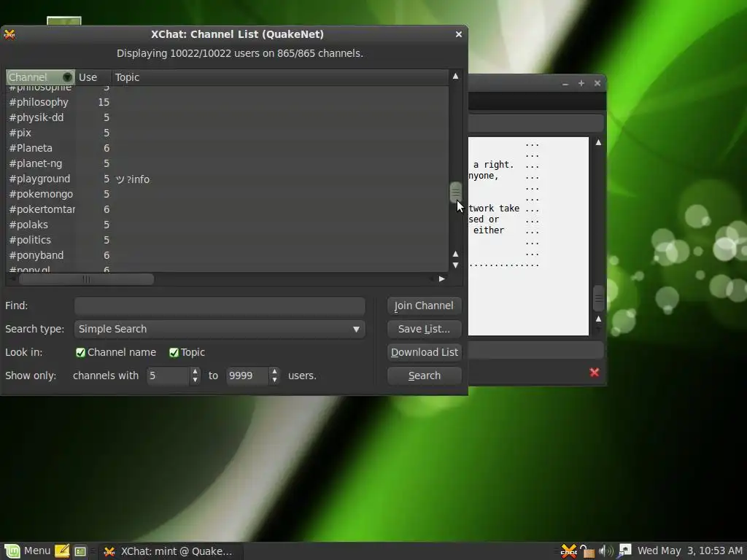The image size is (747, 560).
Task: Click the clock showing Wed May 3
Action: pos(690,551)
